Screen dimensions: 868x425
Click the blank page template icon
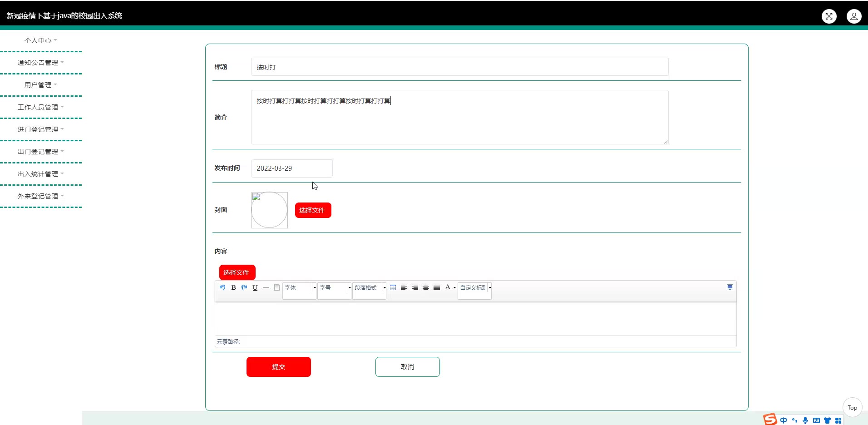click(x=277, y=287)
